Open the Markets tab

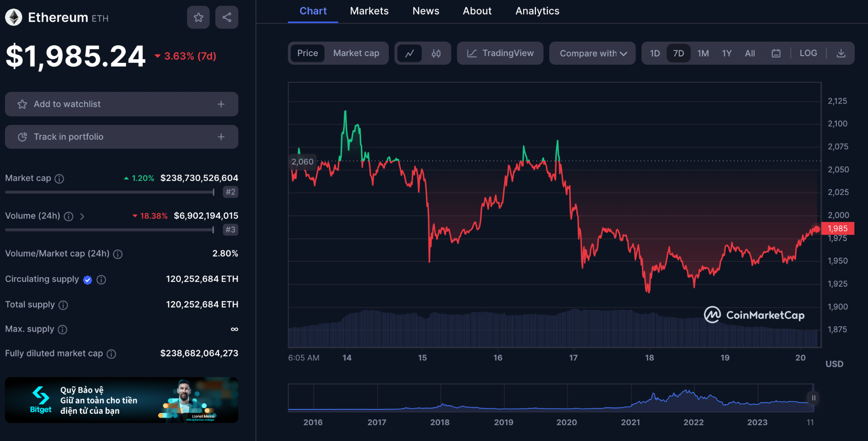tap(369, 11)
